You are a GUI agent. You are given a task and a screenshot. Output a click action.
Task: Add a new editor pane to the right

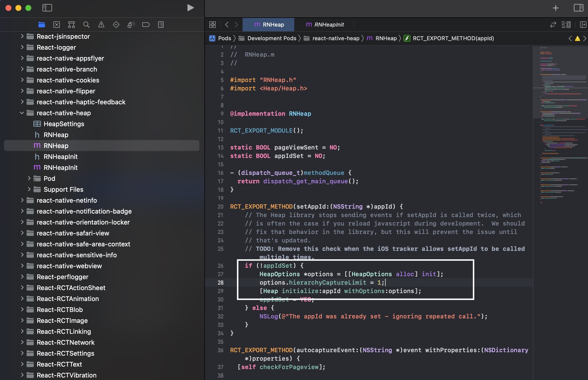click(x=583, y=25)
